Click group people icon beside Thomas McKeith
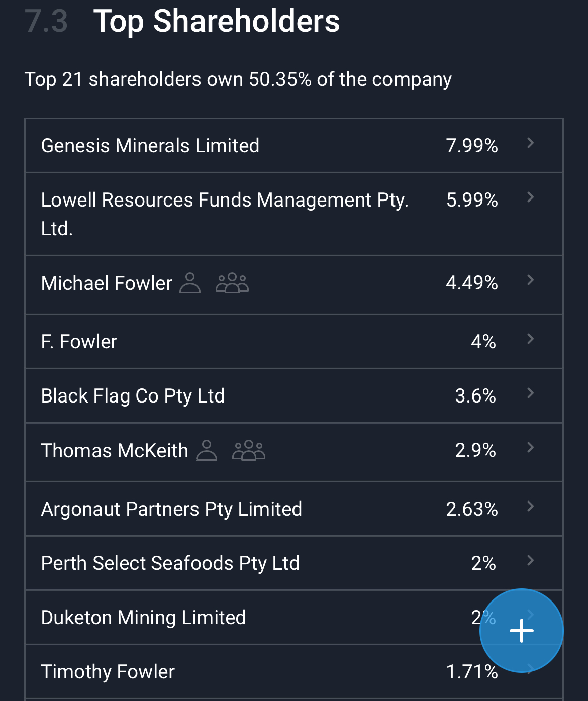The width and height of the screenshot is (588, 701). [249, 450]
